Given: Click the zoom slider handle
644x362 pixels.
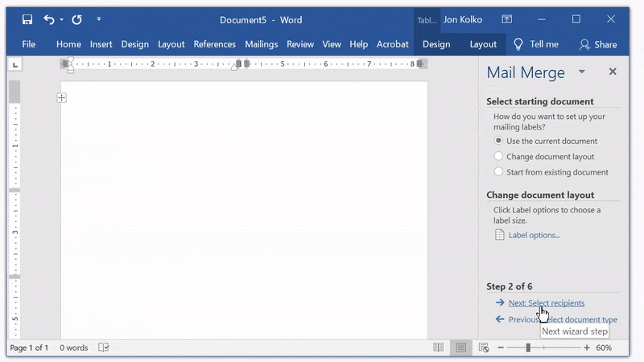Looking at the screenshot, I should point(528,348).
